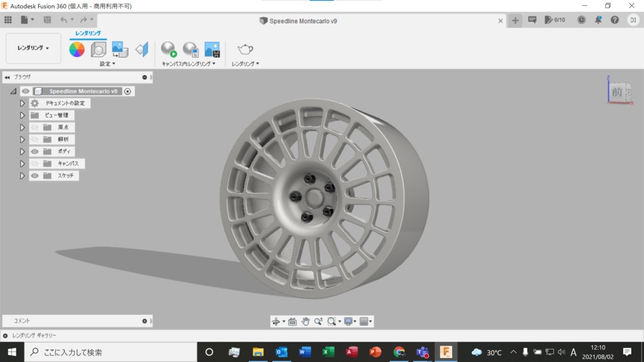
Task: Open the 設定 panel menu
Action: [107, 63]
